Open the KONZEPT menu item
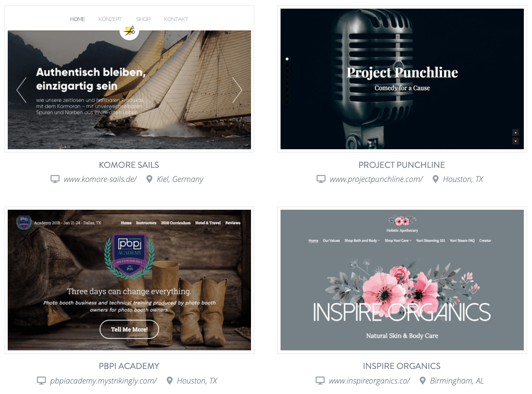Image resolution: width=532 pixels, height=394 pixels. coord(110,19)
